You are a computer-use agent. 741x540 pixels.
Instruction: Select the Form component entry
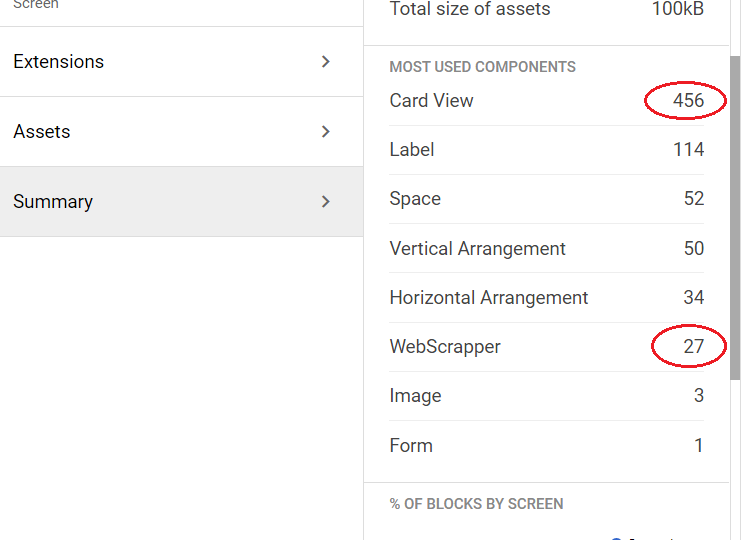[411, 446]
